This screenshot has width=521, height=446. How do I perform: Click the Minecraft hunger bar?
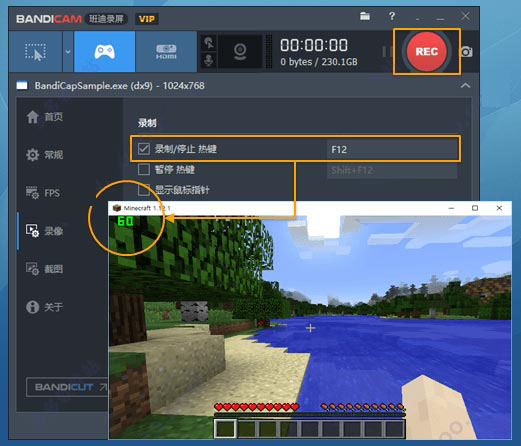point(363,407)
